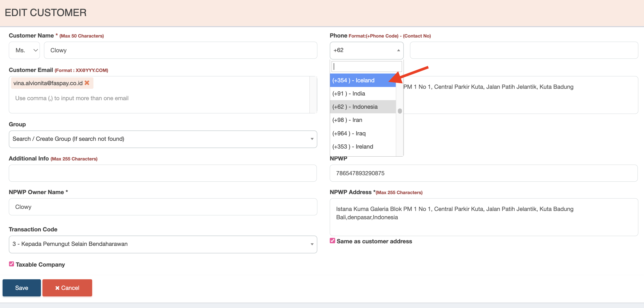644x308 pixels.
Task: Expand the Group search dropdown
Action: click(163, 139)
